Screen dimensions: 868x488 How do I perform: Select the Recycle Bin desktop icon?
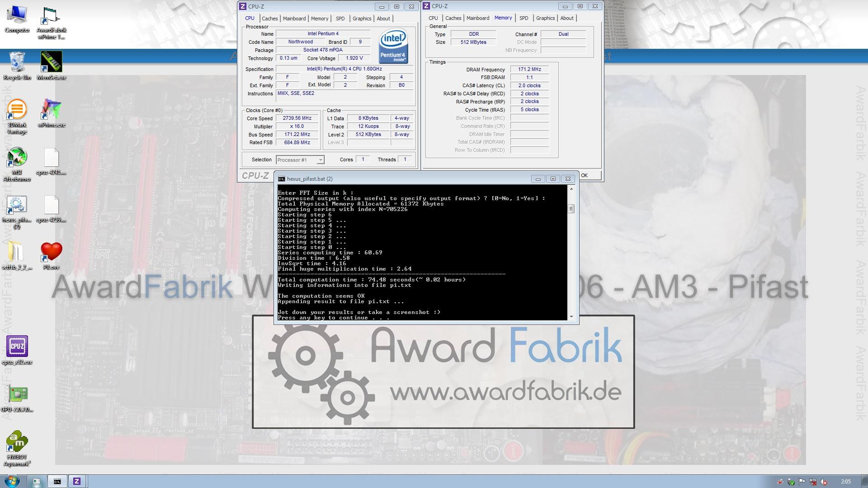17,66
